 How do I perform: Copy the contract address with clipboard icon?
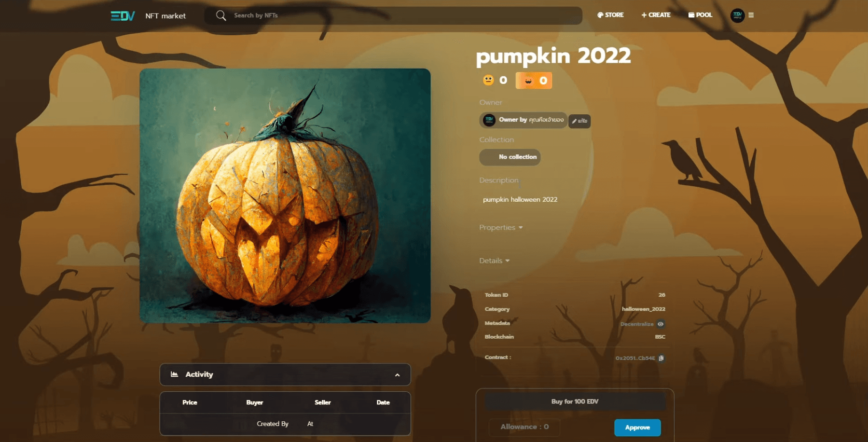661,358
